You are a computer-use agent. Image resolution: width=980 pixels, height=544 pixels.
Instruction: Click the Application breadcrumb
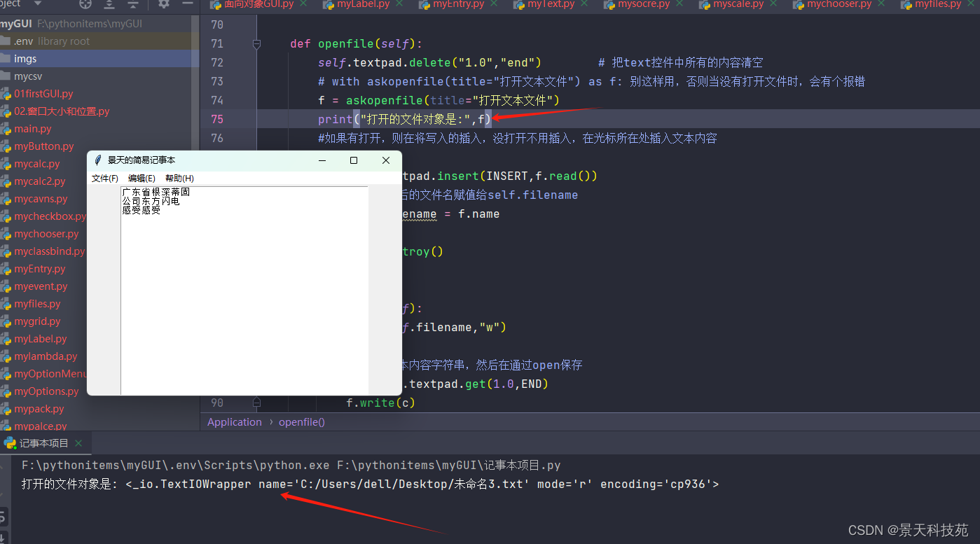[235, 422]
